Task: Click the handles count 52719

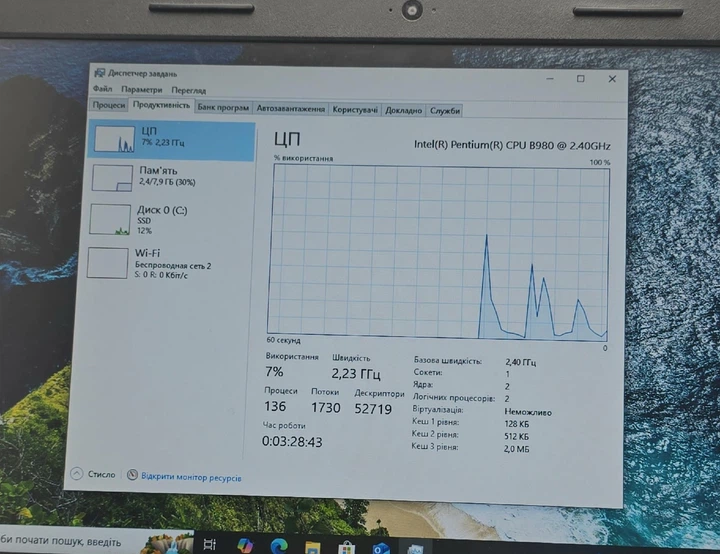Action: tap(373, 409)
